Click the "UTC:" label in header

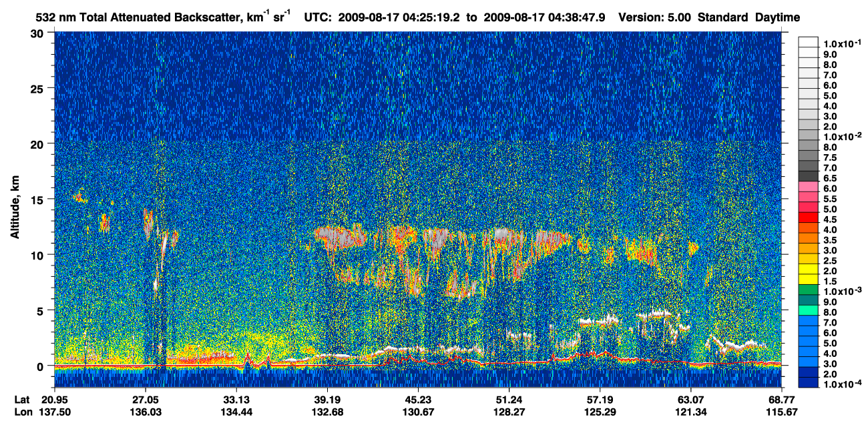318,17
